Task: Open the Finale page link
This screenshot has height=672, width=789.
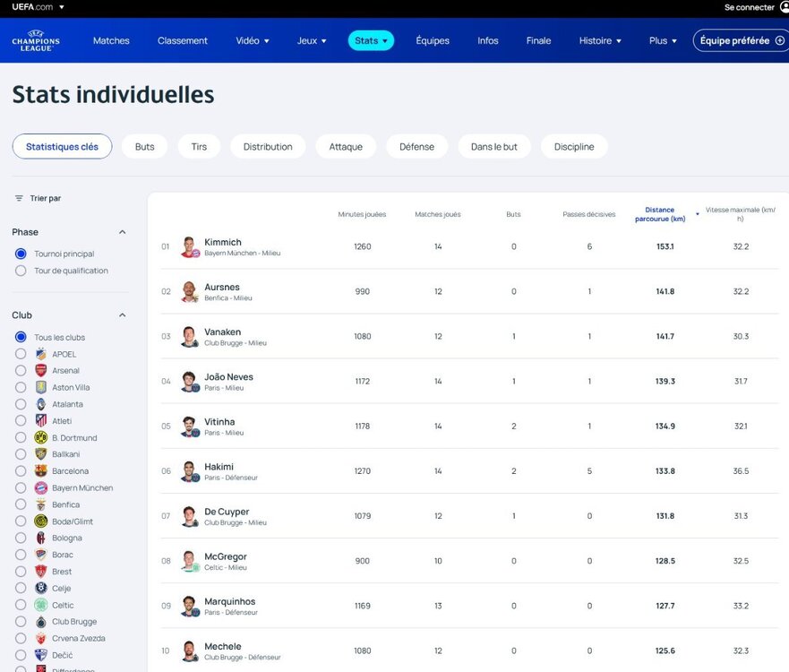Action: pyautogui.click(x=538, y=41)
